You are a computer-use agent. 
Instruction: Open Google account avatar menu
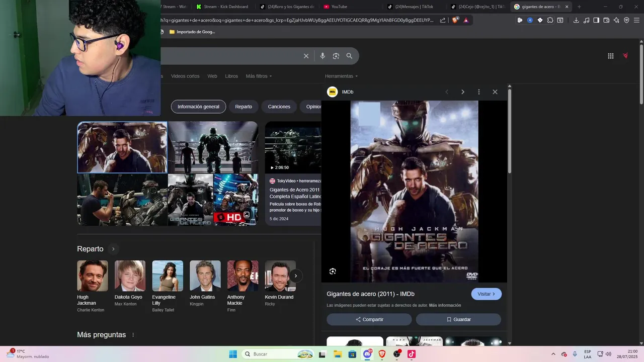[x=625, y=56]
